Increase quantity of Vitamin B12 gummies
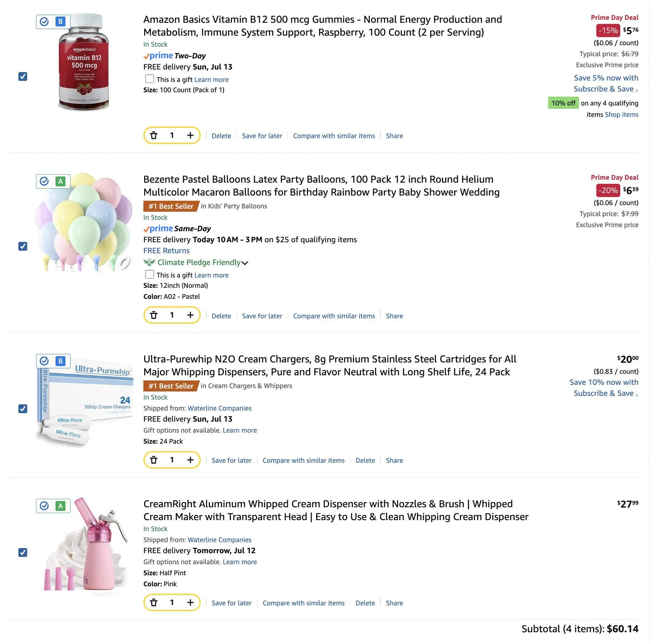The width and height of the screenshot is (650, 644). 190,135
